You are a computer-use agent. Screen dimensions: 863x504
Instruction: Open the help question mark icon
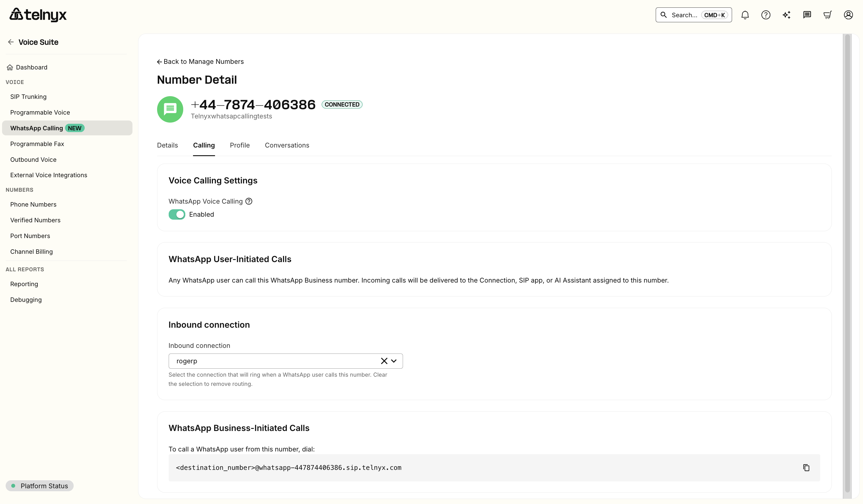click(x=766, y=15)
